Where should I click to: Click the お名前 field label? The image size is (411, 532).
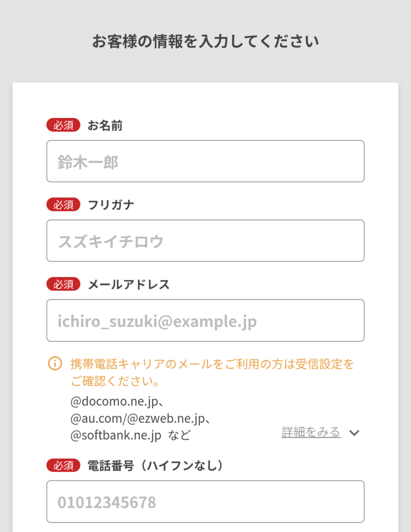(x=105, y=125)
